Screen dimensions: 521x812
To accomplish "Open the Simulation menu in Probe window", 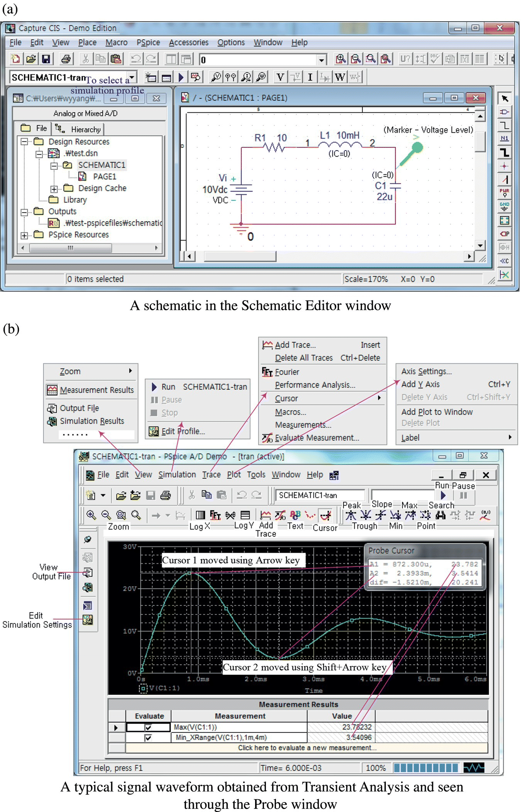I will coord(177,475).
